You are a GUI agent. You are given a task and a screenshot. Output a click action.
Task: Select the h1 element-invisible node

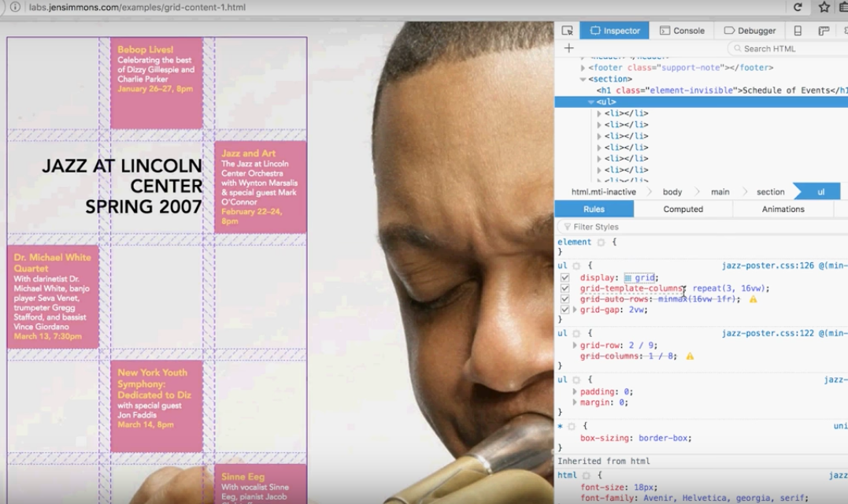[x=721, y=91]
